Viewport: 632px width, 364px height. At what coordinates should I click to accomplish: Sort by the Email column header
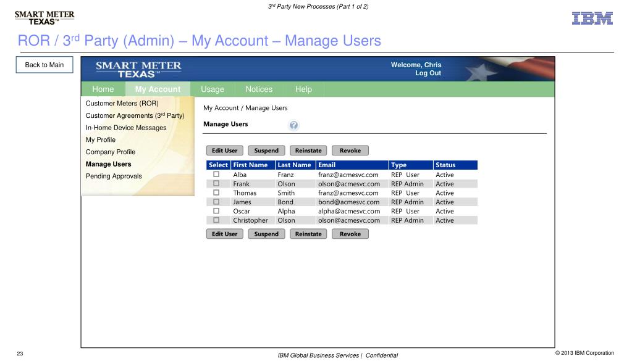[352, 165]
